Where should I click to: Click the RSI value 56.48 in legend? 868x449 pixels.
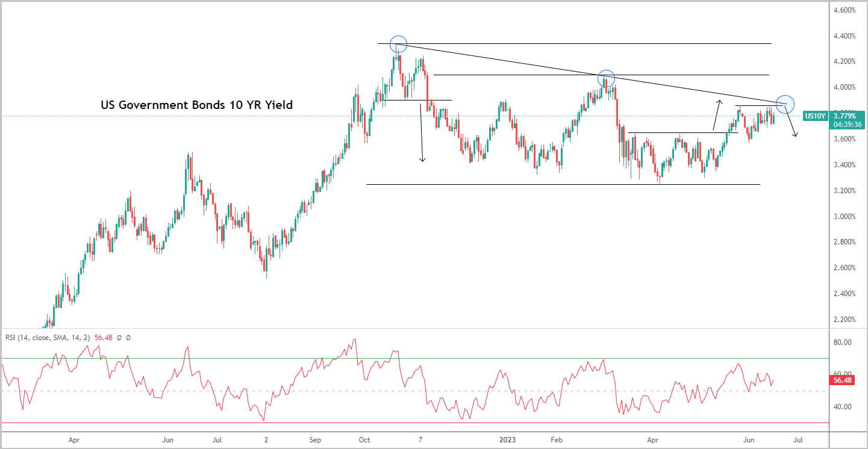click(102, 338)
